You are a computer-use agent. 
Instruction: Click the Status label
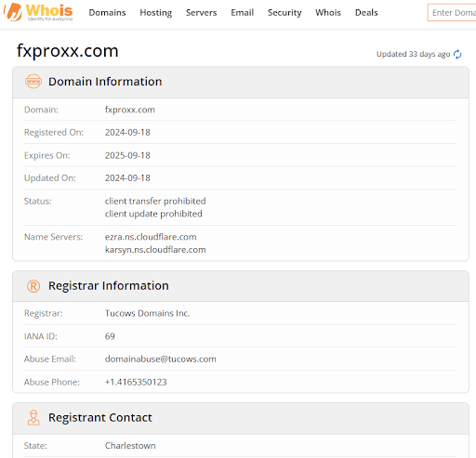point(38,201)
